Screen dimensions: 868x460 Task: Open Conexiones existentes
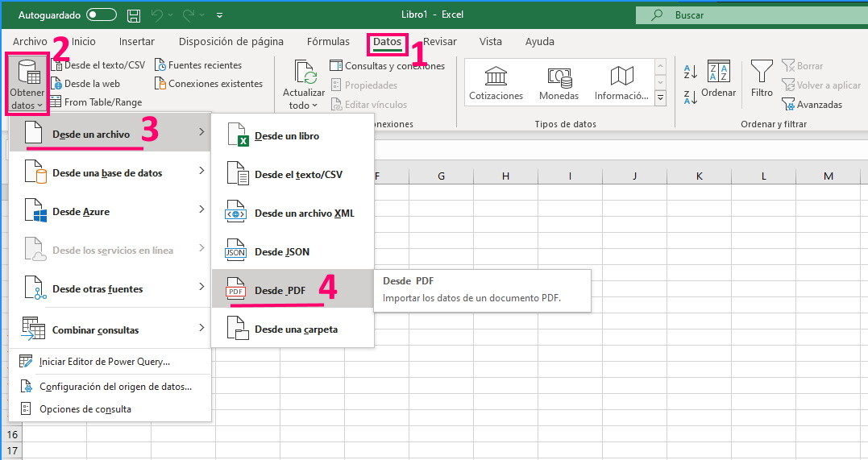pyautogui.click(x=209, y=84)
